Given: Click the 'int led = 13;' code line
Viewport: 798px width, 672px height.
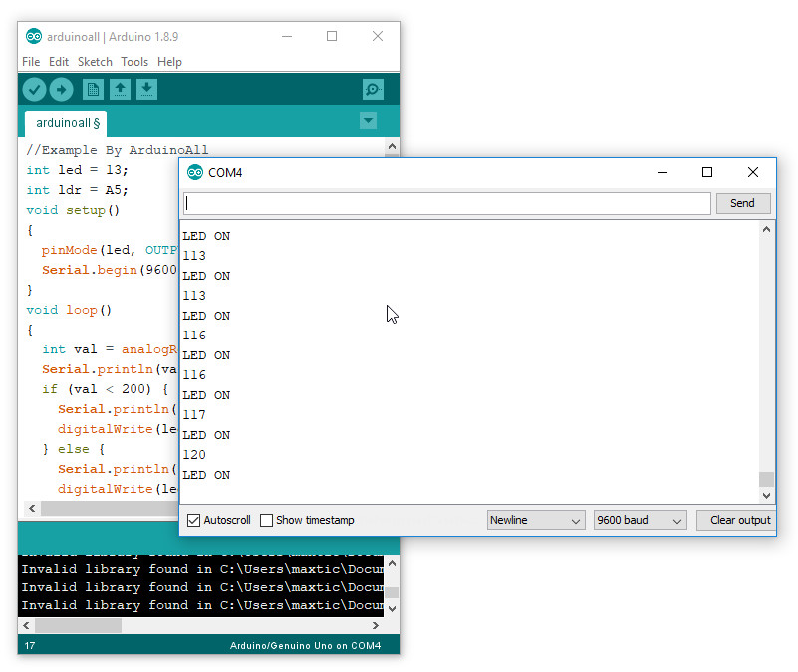Looking at the screenshot, I should (77, 170).
